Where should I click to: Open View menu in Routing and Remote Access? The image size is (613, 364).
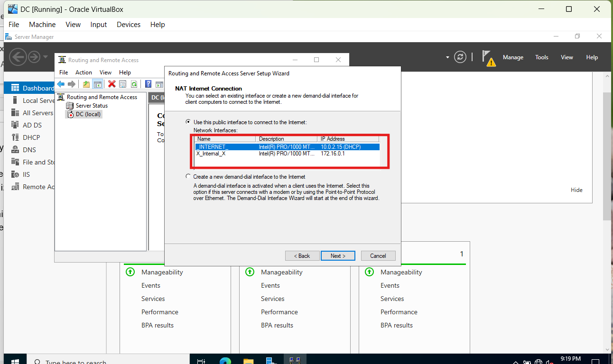tap(105, 73)
